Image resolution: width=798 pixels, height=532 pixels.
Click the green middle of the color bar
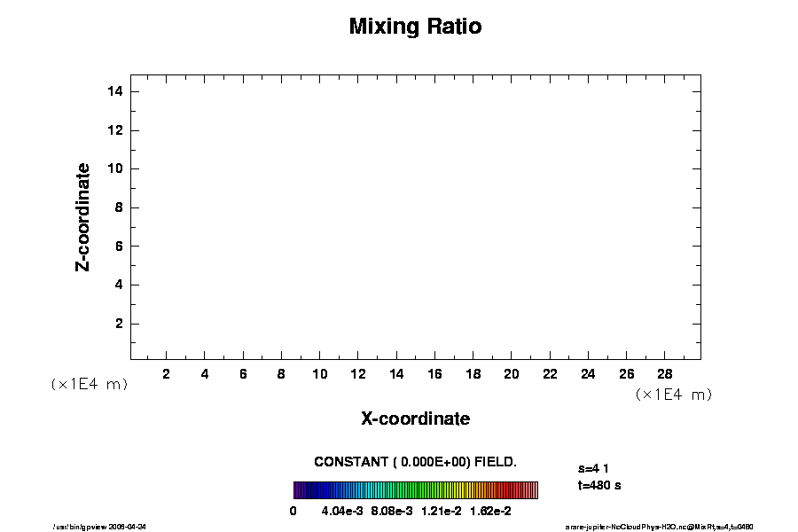coord(415,490)
